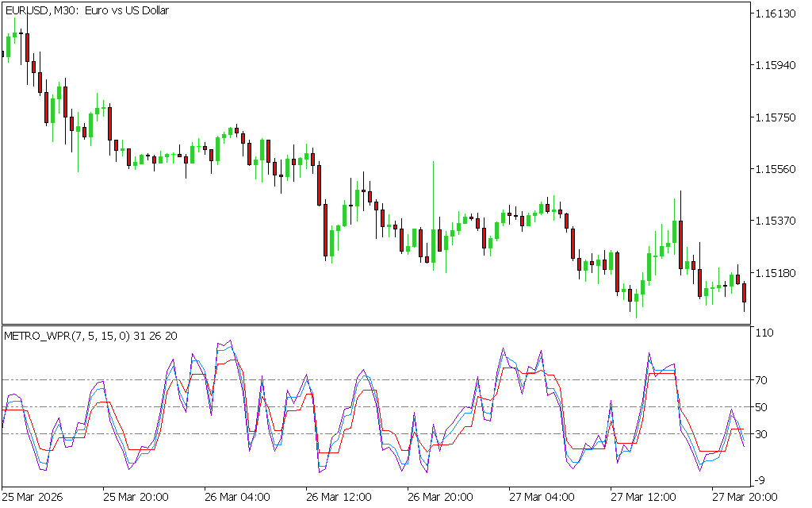This screenshot has width=812, height=508.
Task: Click the 25 Mar 2026 date label
Action: pos(33,497)
